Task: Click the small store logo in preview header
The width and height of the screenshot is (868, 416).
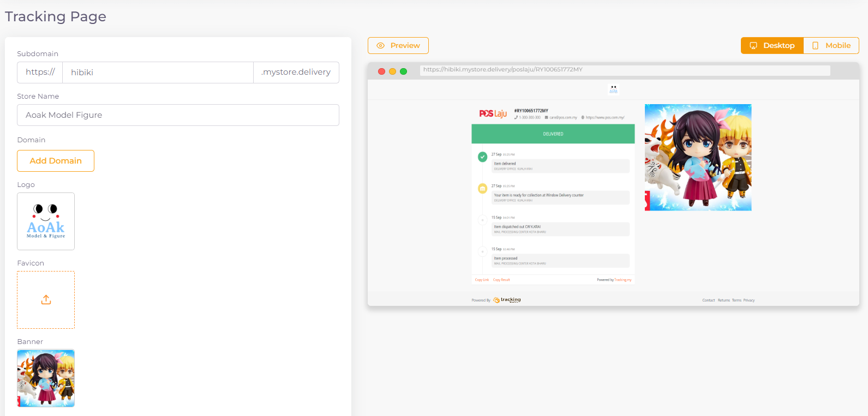Action: (613, 89)
